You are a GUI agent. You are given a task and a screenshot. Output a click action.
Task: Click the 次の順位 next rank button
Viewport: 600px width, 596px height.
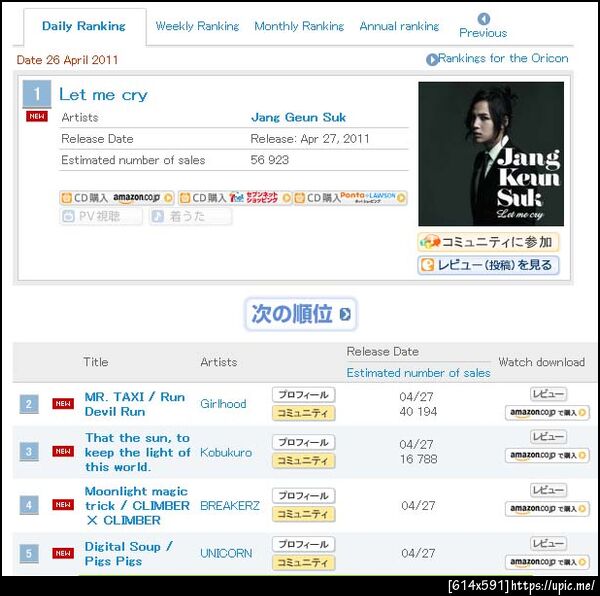coord(301,314)
